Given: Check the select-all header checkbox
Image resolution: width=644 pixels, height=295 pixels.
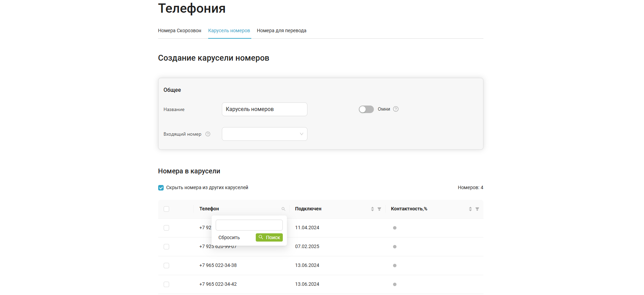Looking at the screenshot, I should (166, 209).
